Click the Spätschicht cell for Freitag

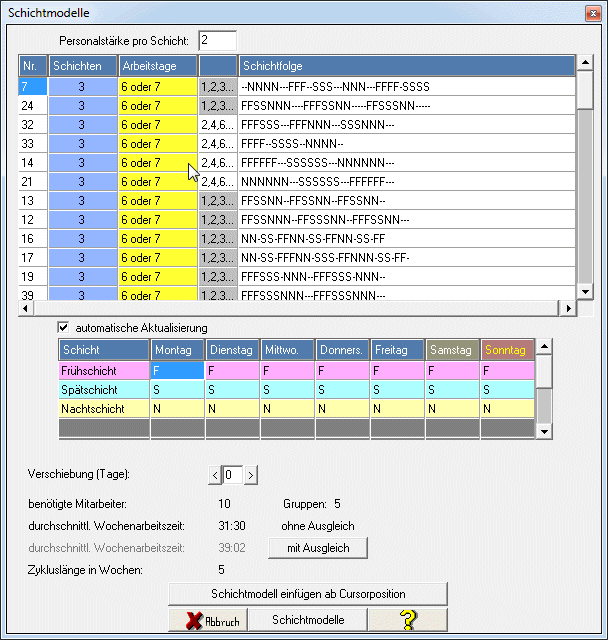tap(397, 390)
